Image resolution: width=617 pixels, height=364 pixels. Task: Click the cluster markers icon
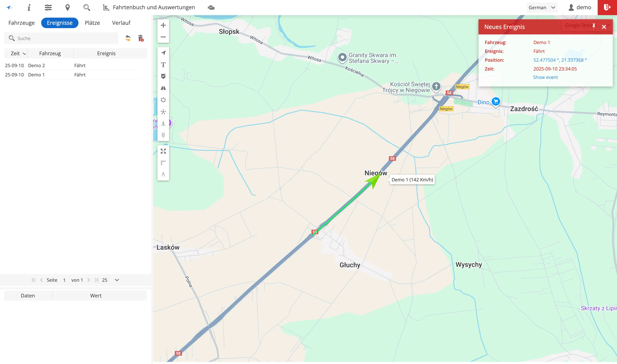pos(163,112)
